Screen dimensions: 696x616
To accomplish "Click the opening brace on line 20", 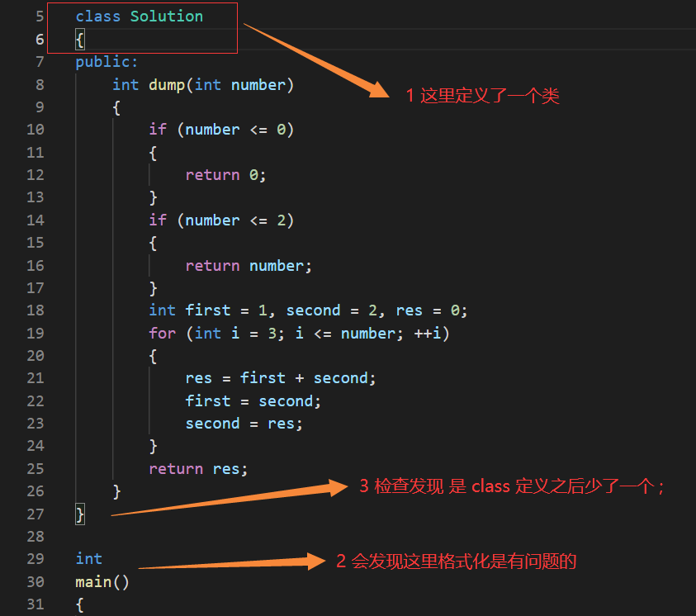I will point(153,357).
